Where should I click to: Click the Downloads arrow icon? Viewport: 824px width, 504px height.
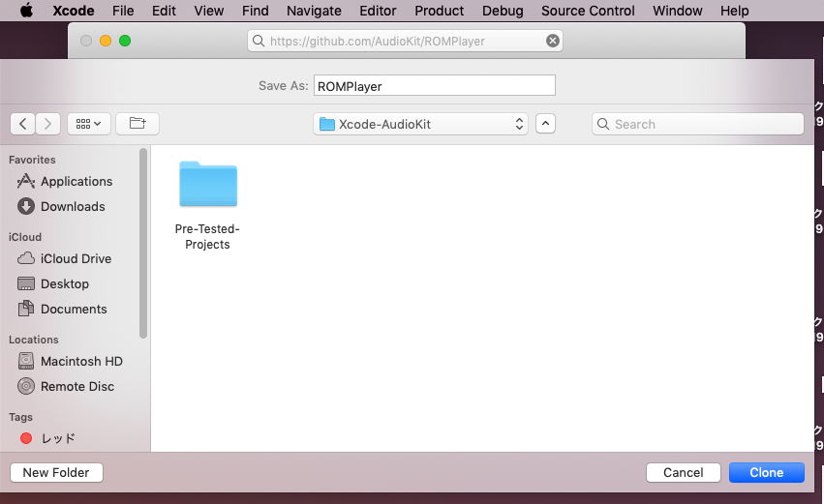[26, 206]
